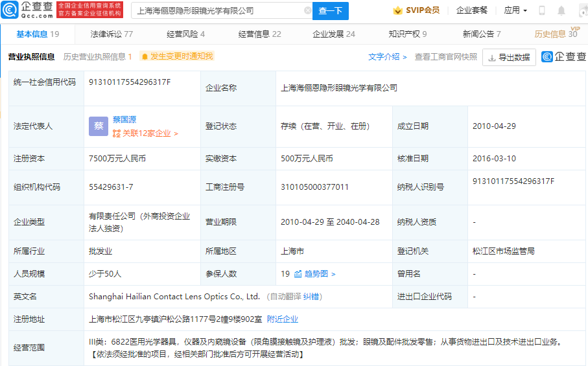588x366 pixels.
Task: Click the relation graph icon beside 关联12家企业
Action: tap(117, 133)
